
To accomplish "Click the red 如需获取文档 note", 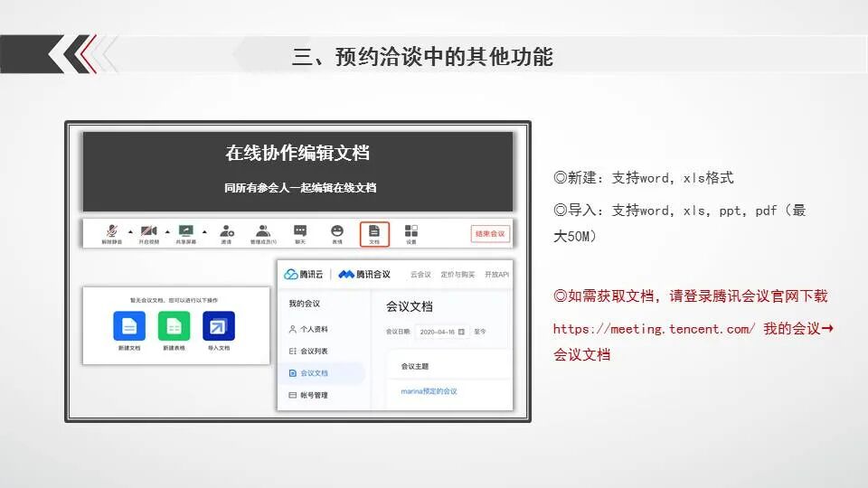I will coord(690,296).
